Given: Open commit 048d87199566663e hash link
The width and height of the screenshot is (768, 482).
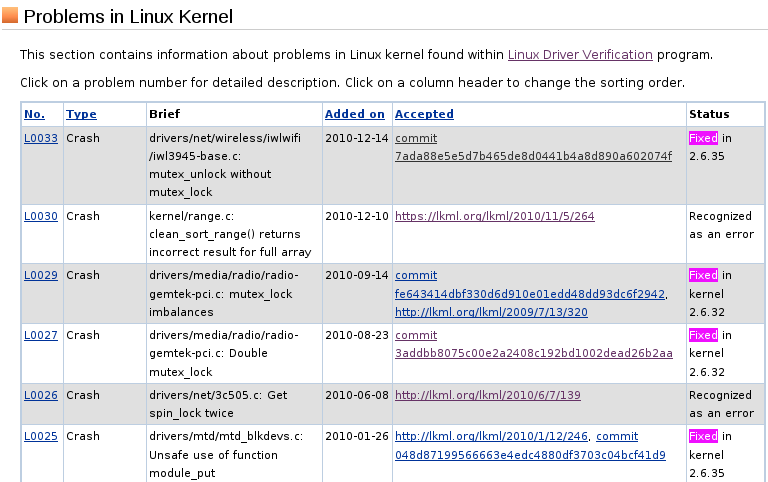Looking at the screenshot, I should 530,455.
